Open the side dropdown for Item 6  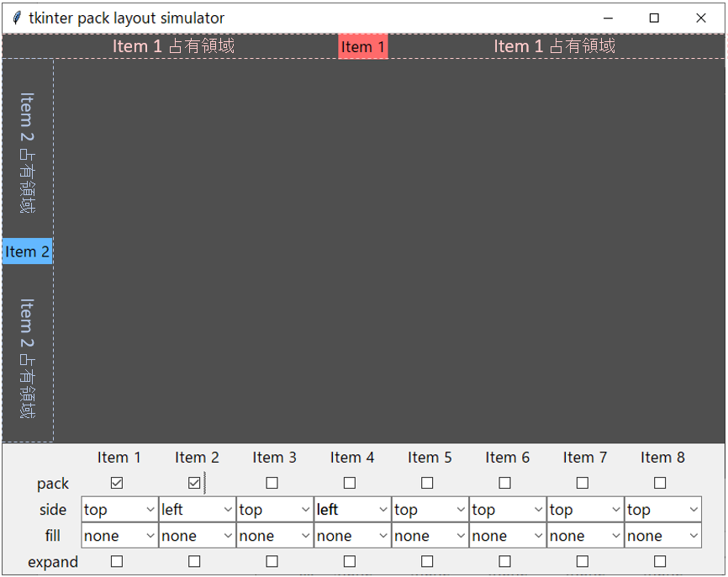click(x=508, y=510)
